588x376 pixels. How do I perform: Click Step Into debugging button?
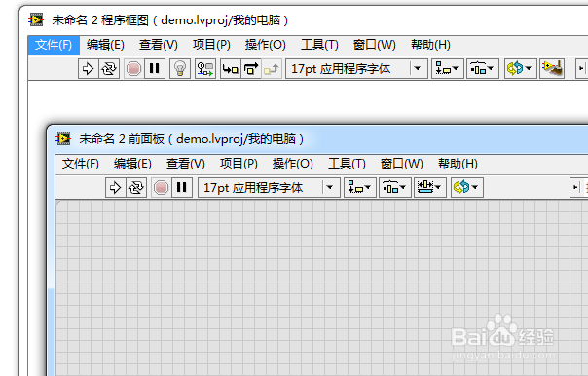tap(231, 68)
